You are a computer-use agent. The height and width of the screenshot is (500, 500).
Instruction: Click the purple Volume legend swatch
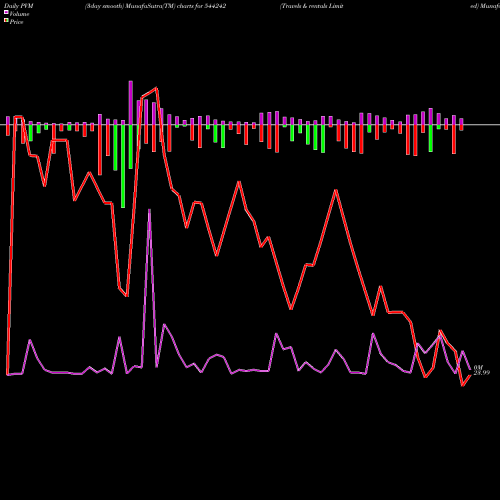pos(6,12)
